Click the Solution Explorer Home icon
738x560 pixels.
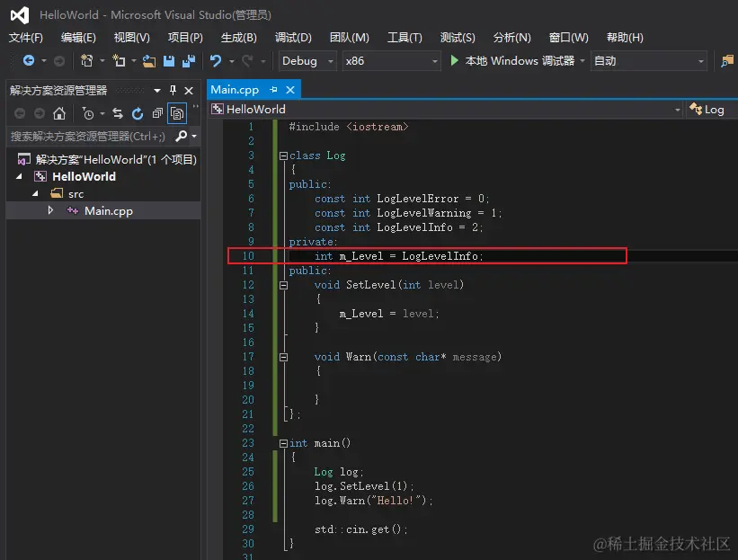(x=58, y=113)
